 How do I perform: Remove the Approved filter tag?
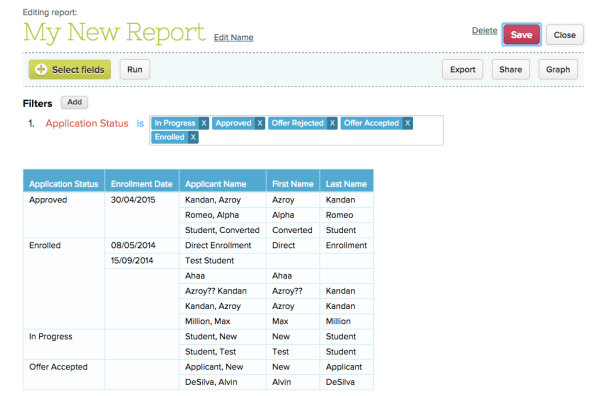(x=260, y=123)
